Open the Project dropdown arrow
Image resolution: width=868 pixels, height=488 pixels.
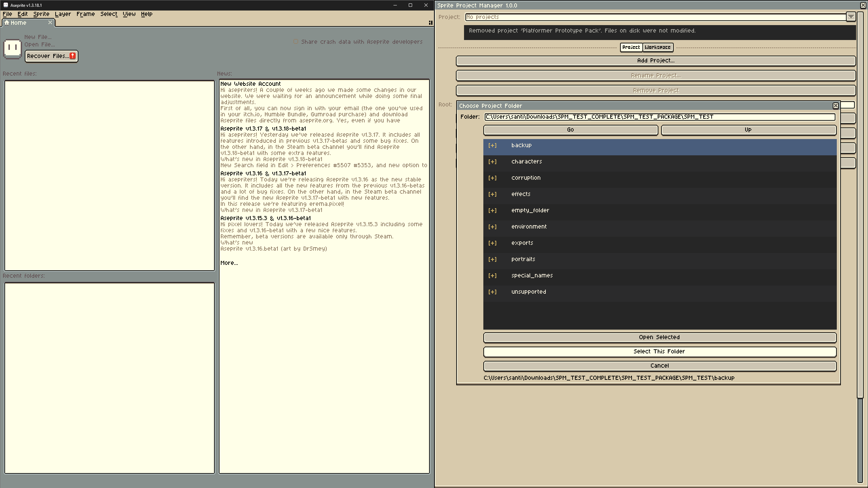tap(851, 17)
